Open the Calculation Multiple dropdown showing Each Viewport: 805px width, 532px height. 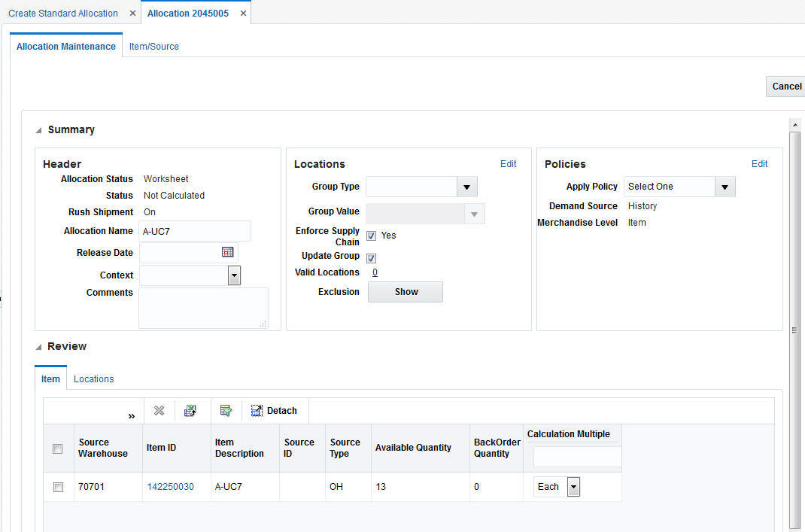click(573, 486)
